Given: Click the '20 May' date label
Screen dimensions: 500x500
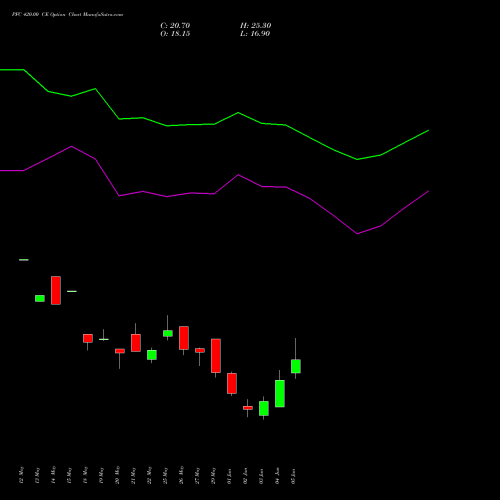Looking at the screenshot, I should point(118,476).
